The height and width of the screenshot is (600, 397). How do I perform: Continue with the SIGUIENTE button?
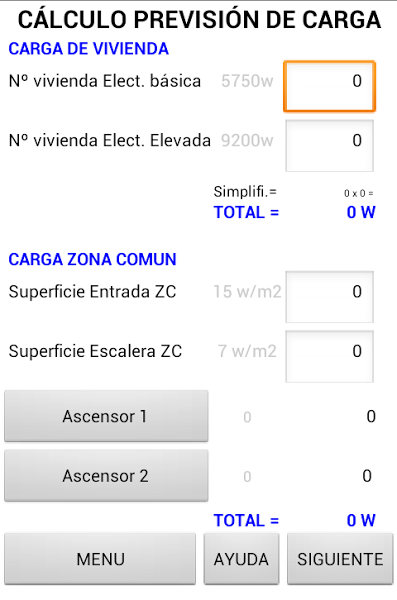[340, 559]
